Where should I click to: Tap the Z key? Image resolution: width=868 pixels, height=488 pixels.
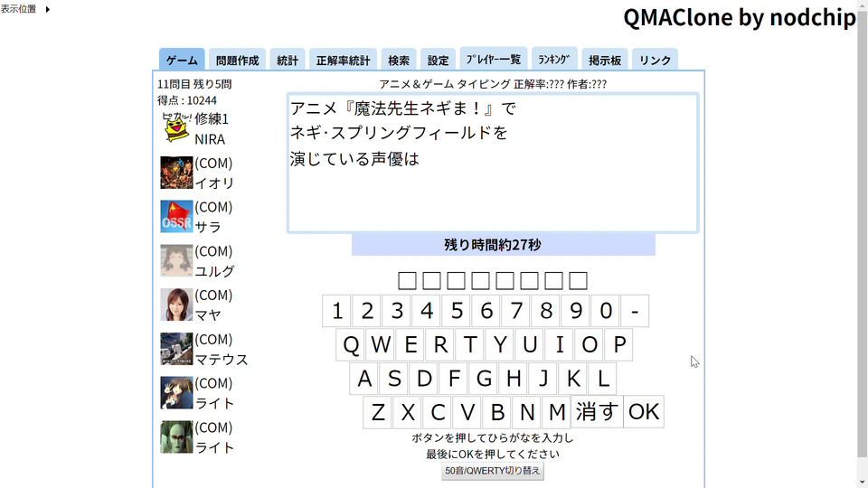point(378,412)
